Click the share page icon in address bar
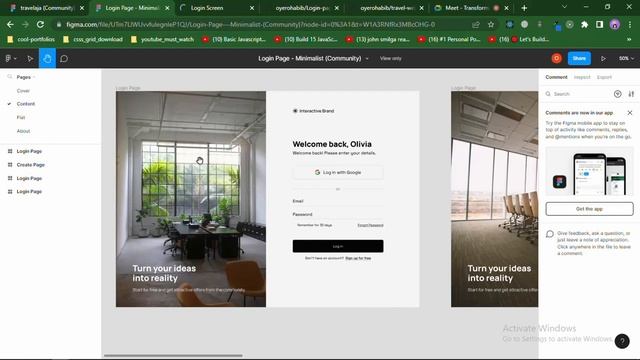This screenshot has width=640, height=360. pyautogui.click(x=476, y=25)
